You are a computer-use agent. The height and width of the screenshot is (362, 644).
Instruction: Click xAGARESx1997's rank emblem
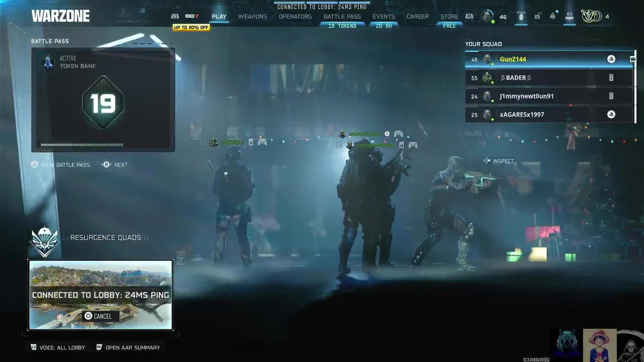pyautogui.click(x=487, y=115)
